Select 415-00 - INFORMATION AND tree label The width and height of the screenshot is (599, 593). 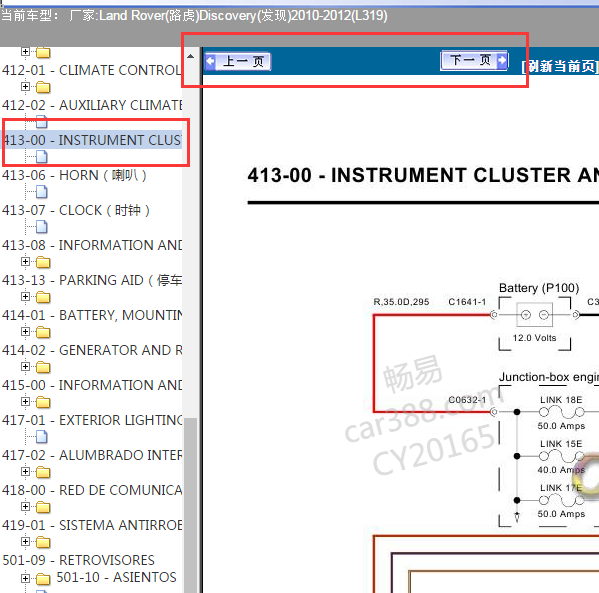(x=92, y=385)
